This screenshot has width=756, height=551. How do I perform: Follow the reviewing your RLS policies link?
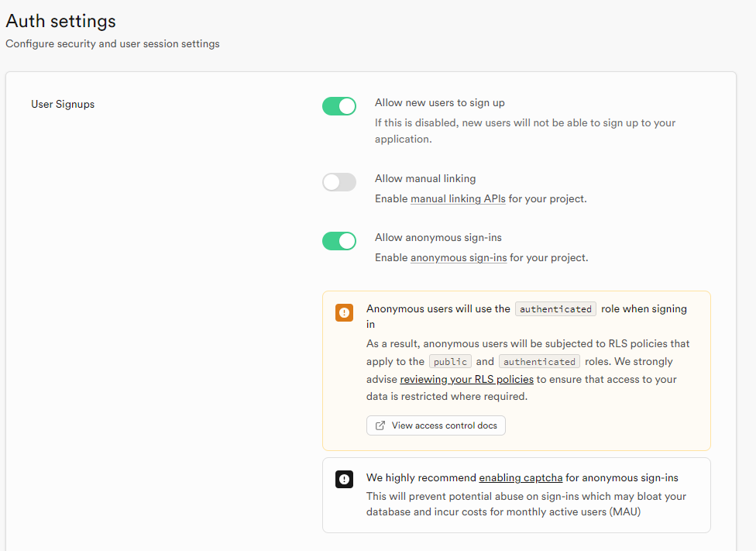point(466,380)
